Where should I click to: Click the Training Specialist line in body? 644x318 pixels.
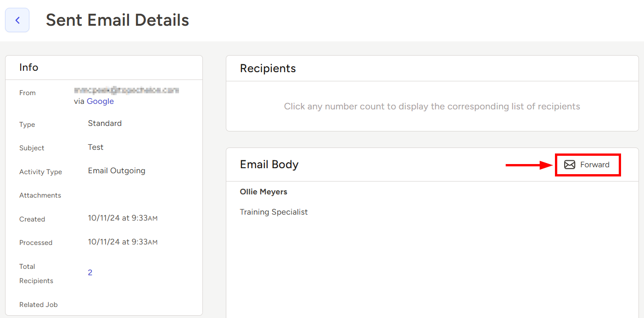coord(274,212)
